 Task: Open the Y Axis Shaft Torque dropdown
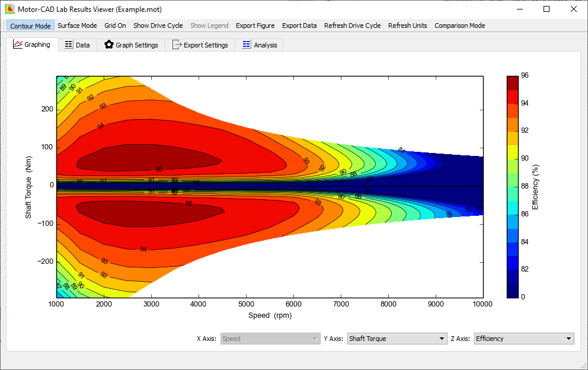coord(397,339)
